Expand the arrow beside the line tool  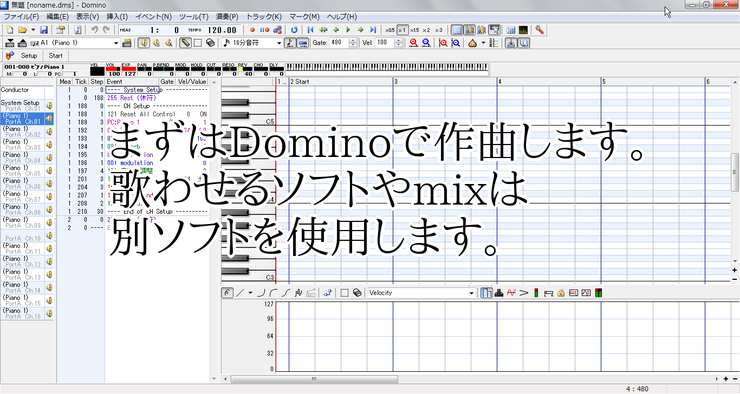251,293
